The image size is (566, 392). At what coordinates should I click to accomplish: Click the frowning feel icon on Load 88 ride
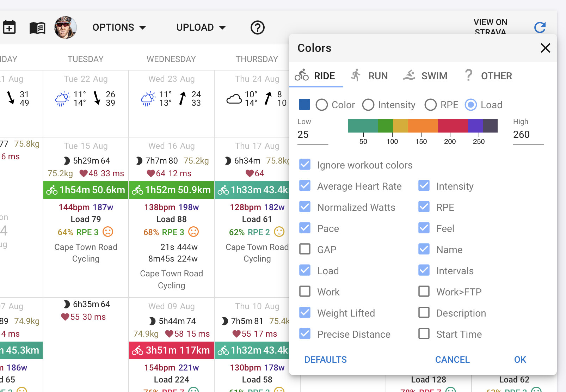pos(193,232)
